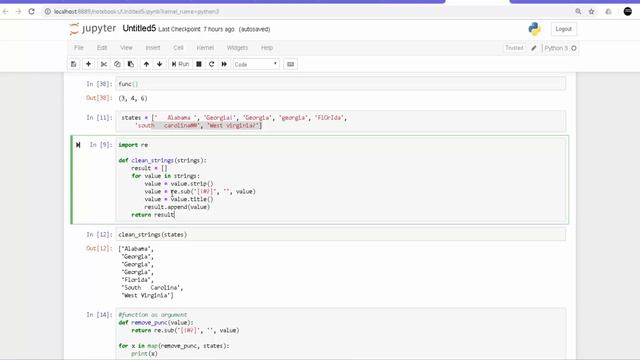Viewport: 640px width, 360px height.
Task: Click the site information icon in address bar
Action: [47, 11]
